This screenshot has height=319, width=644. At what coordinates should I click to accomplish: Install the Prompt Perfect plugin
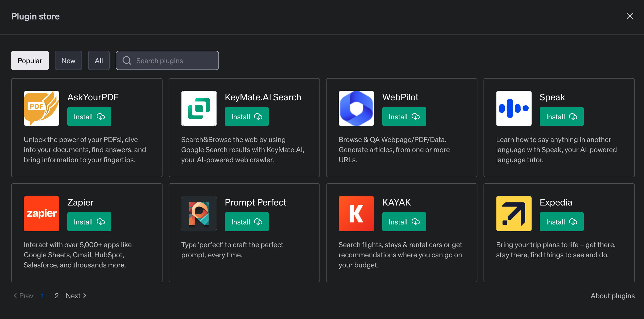[x=247, y=222]
